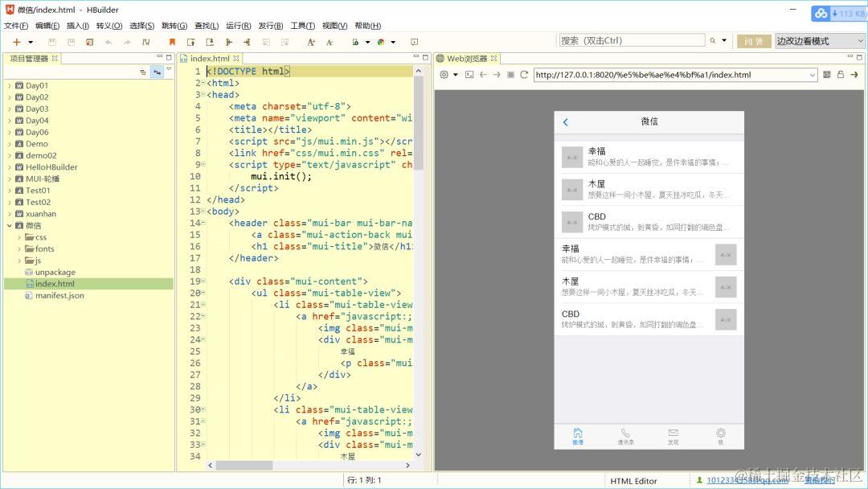868x489 pixels.
Task: Click the orange plus New icon
Action: pyautogui.click(x=17, y=42)
